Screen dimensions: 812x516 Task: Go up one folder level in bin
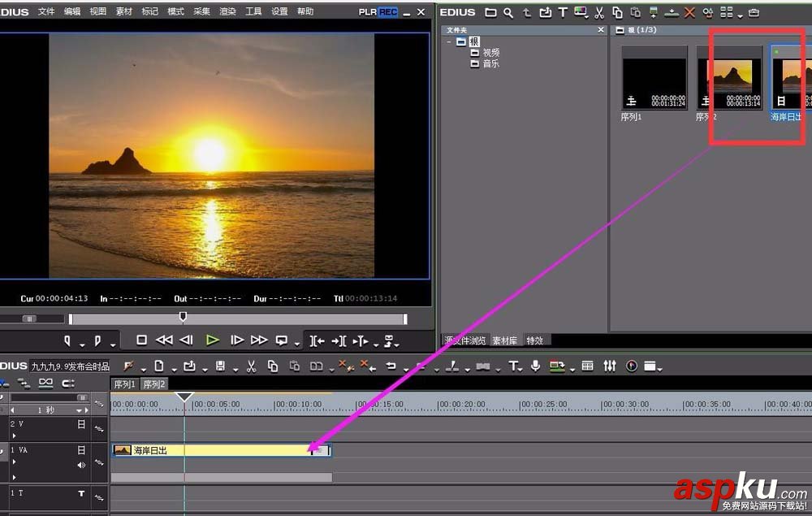pos(527,12)
